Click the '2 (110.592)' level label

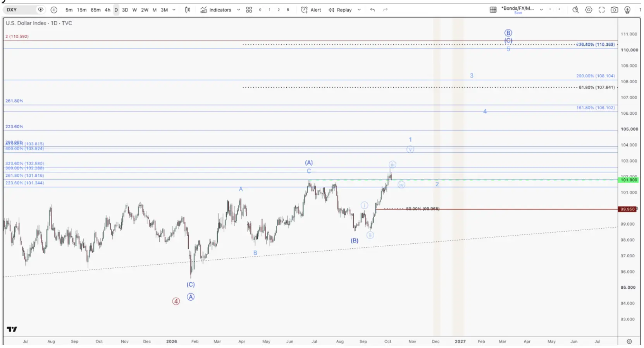pyautogui.click(x=17, y=36)
